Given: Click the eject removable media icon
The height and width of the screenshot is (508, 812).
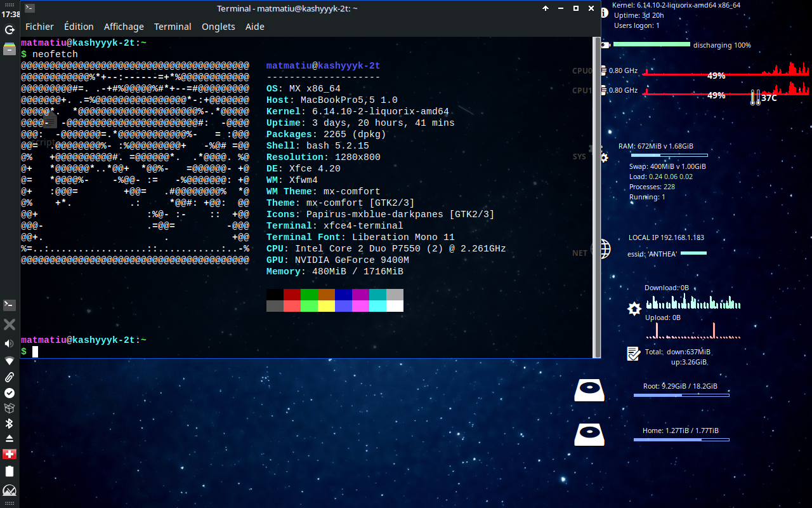Looking at the screenshot, I should 10,439.
